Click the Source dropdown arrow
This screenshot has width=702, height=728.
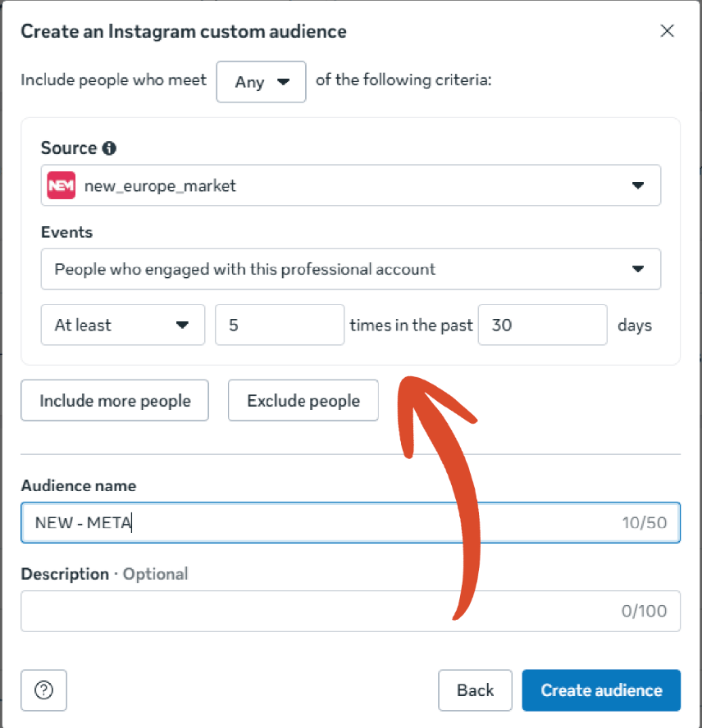(x=638, y=186)
